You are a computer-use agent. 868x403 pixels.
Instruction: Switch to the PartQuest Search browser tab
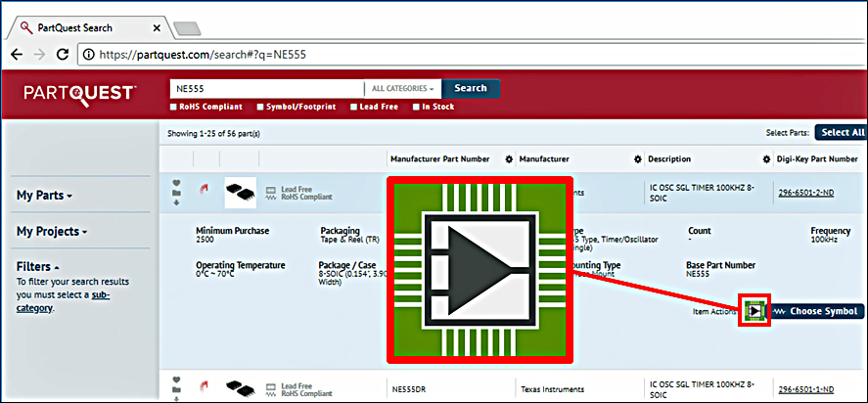tap(90, 27)
